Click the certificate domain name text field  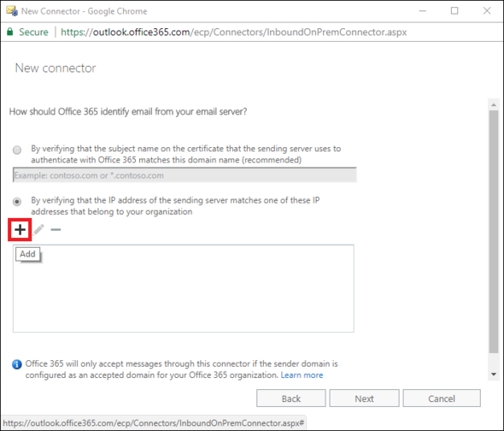[185, 175]
